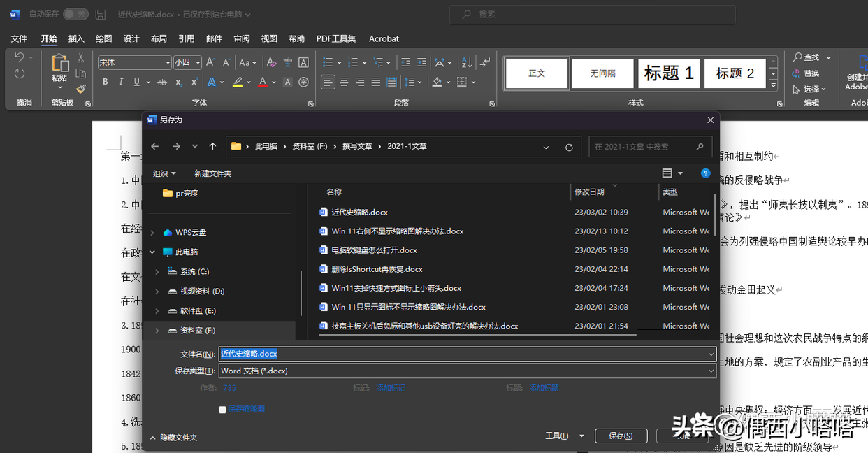Switch to the 布局 ribbon tab
868x453 pixels.
pyautogui.click(x=159, y=38)
